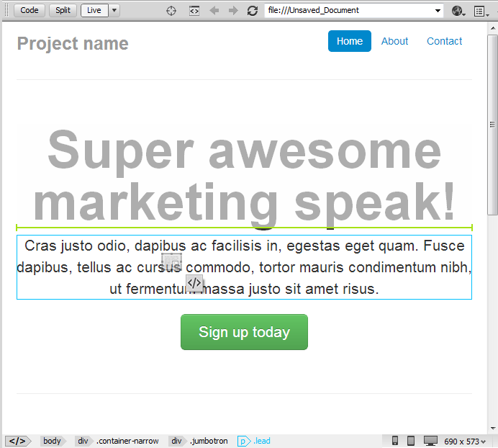Turn on Inspect mode crosshair icon
This screenshot has width=498, height=448.
click(171, 11)
